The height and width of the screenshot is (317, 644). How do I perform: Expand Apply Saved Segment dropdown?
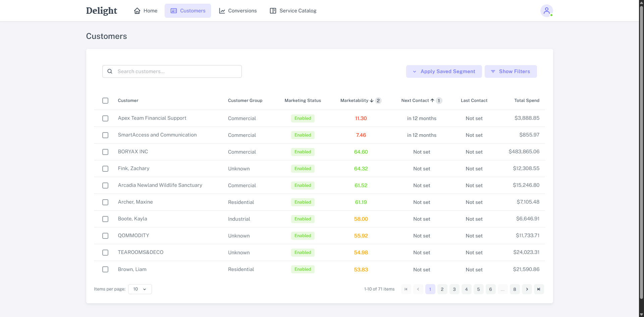click(x=444, y=71)
